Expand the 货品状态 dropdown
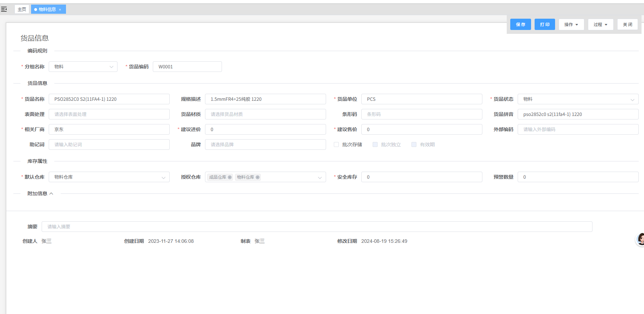 click(x=578, y=99)
